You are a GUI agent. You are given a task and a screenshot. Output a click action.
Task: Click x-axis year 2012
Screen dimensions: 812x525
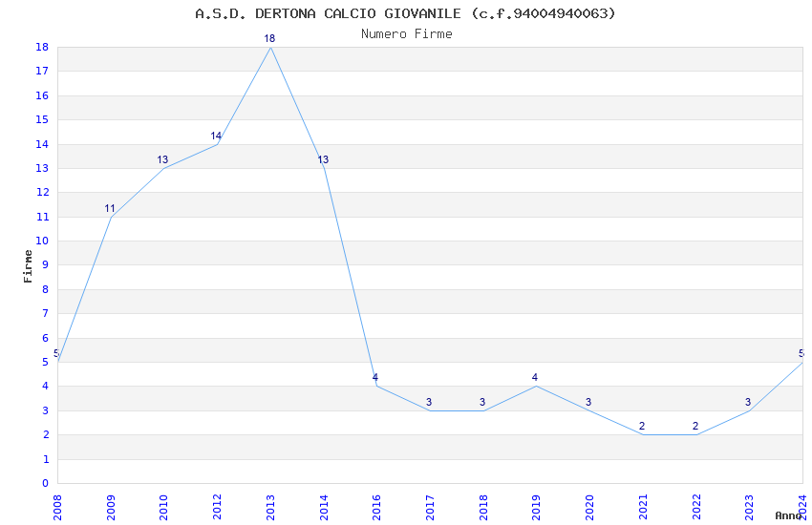[217, 507]
